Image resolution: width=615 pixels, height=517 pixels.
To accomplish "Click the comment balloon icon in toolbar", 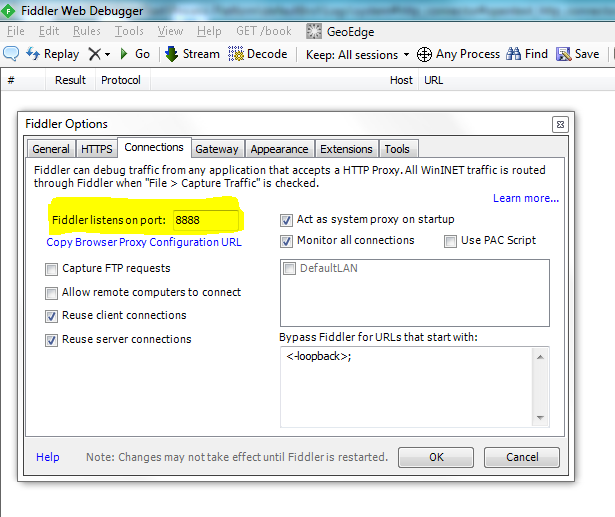I will point(11,53).
